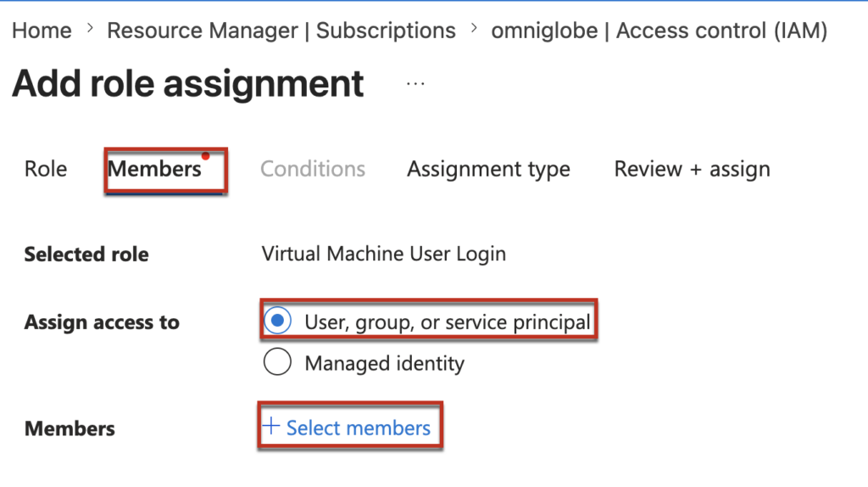
Task: Switch to the Role tab
Action: (x=46, y=169)
